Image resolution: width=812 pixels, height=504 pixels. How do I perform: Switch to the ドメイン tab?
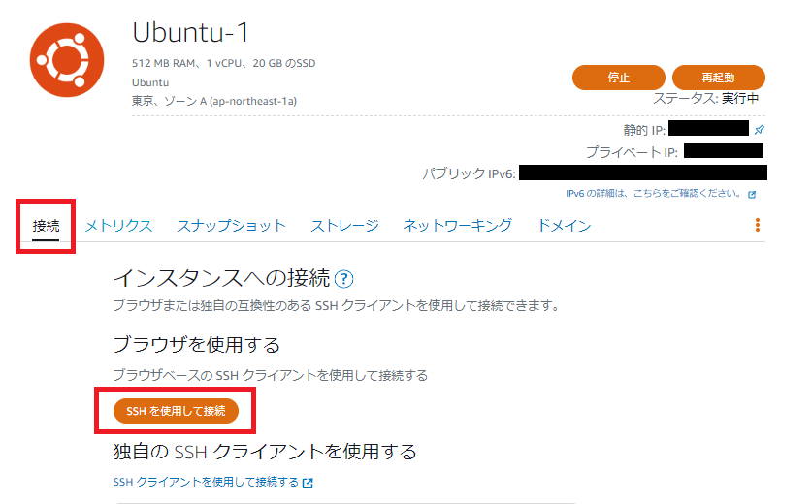[x=564, y=226]
